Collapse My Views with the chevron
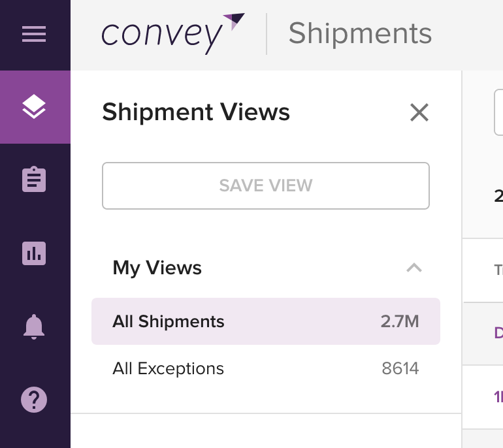This screenshot has height=448, width=503. pyautogui.click(x=414, y=268)
